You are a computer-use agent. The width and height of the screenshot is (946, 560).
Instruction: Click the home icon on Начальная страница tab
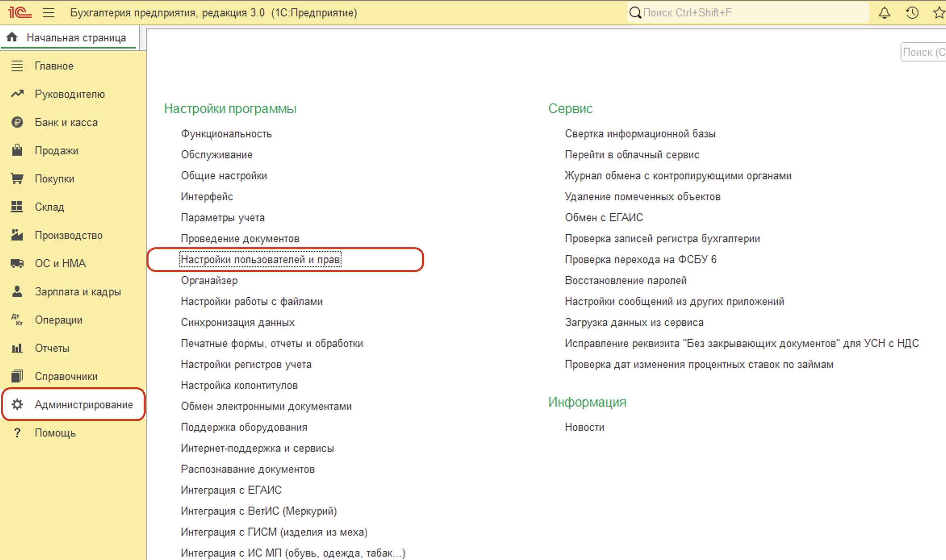pos(12,37)
